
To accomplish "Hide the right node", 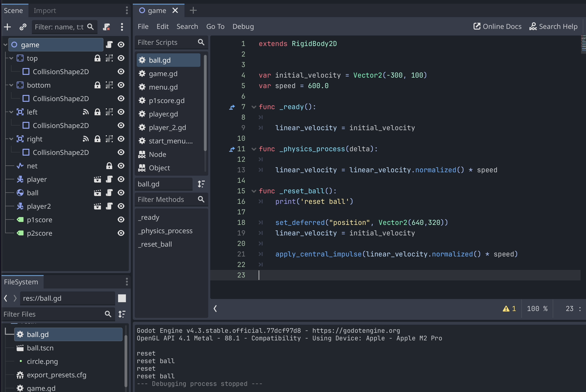I will pyautogui.click(x=121, y=139).
